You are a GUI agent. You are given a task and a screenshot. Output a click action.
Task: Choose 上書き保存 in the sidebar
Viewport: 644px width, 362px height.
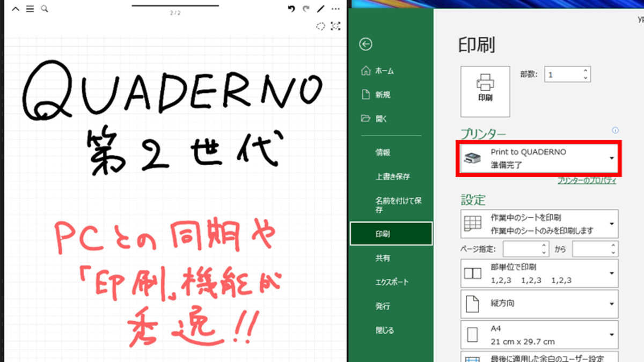pyautogui.click(x=391, y=177)
